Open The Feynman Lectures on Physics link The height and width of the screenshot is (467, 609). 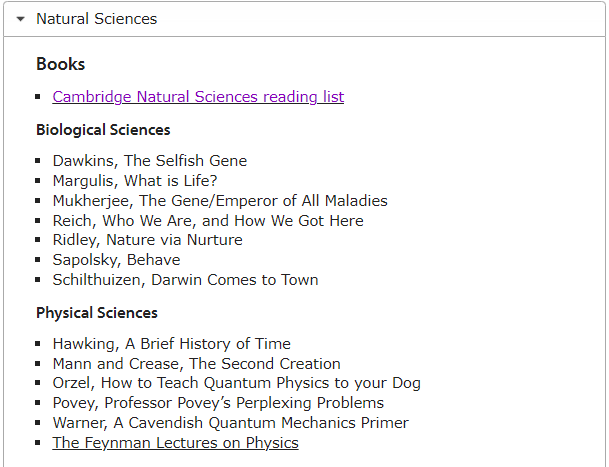[x=175, y=443]
